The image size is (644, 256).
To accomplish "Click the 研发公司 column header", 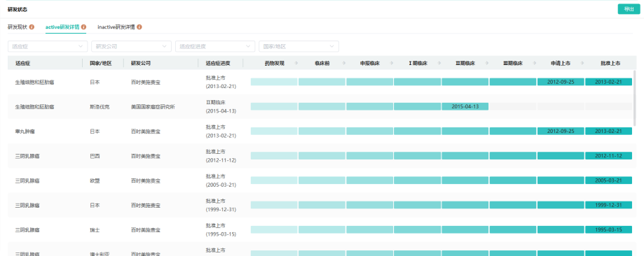I will [x=140, y=64].
